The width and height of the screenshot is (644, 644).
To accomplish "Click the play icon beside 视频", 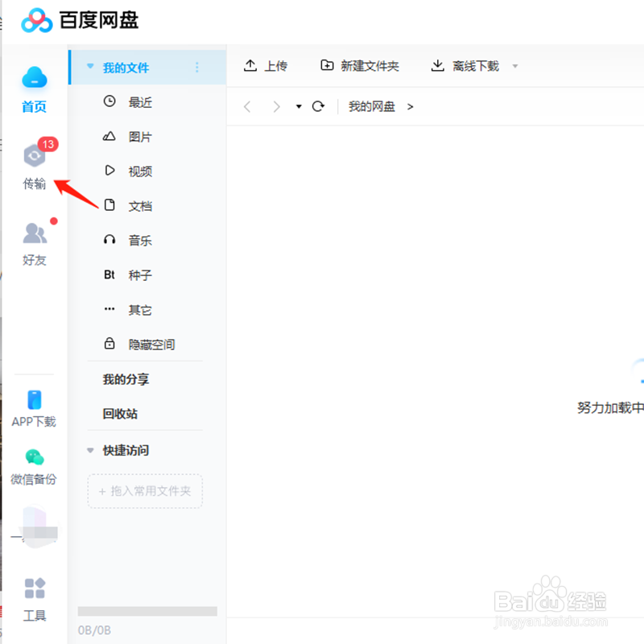I will click(109, 170).
